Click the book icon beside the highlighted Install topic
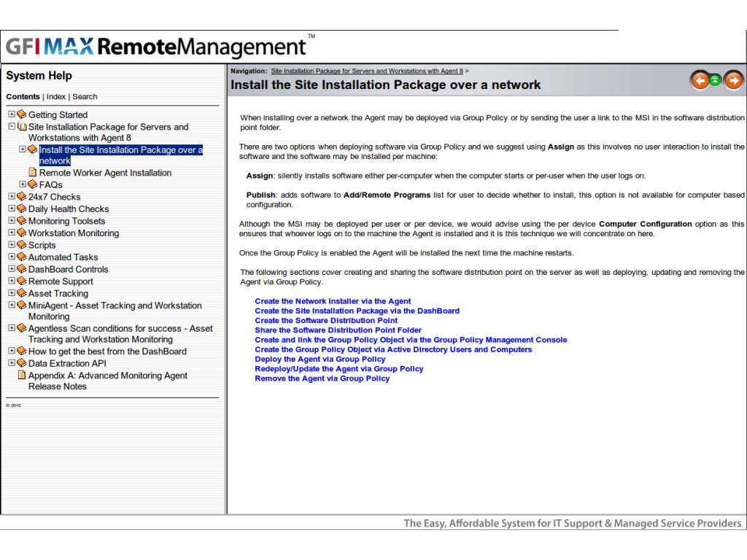Screen dimensions: 747x560 coord(32,149)
